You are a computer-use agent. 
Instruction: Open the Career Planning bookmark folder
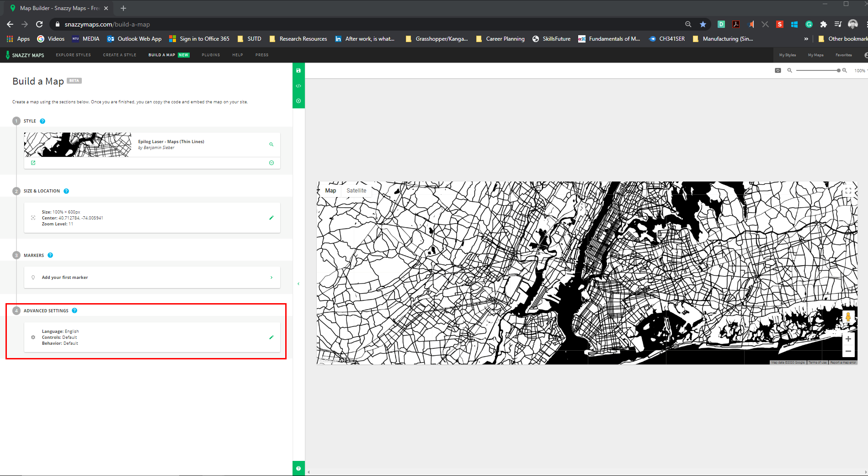coord(500,39)
